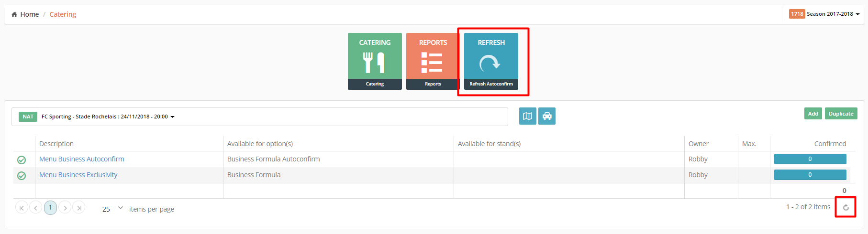Screen dimensions: 868x234
Task: Toggle status check of Menu Business Autoconfirm
Action: (x=22, y=160)
